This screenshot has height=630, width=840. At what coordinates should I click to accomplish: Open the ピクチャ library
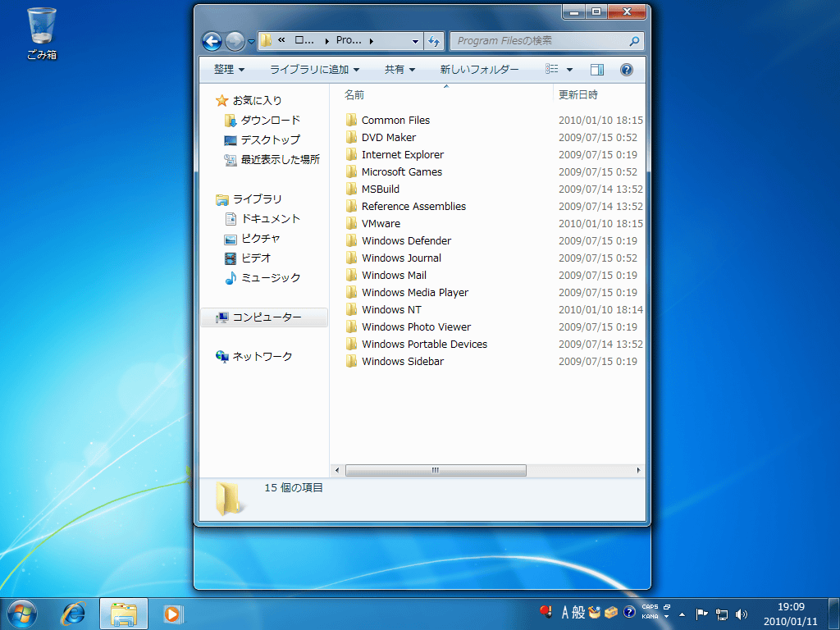coord(252,239)
